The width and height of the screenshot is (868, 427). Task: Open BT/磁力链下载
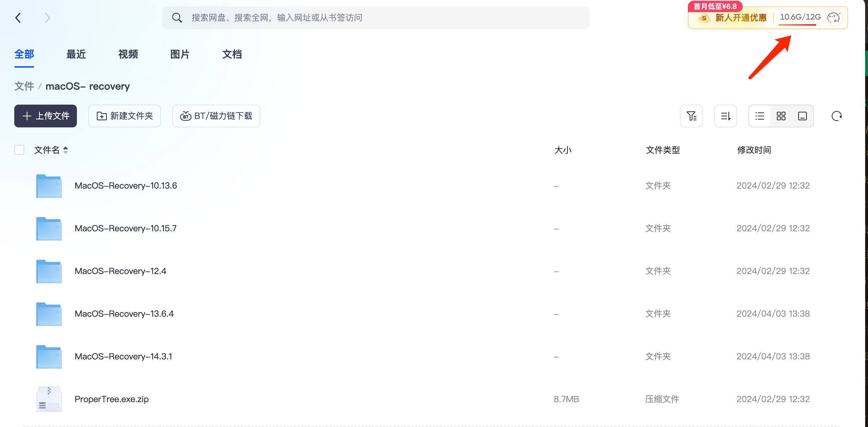tap(216, 116)
